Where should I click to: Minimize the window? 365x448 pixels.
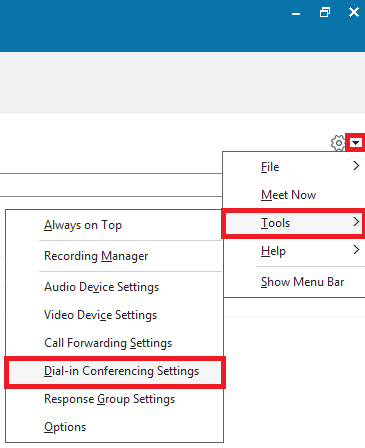296,13
